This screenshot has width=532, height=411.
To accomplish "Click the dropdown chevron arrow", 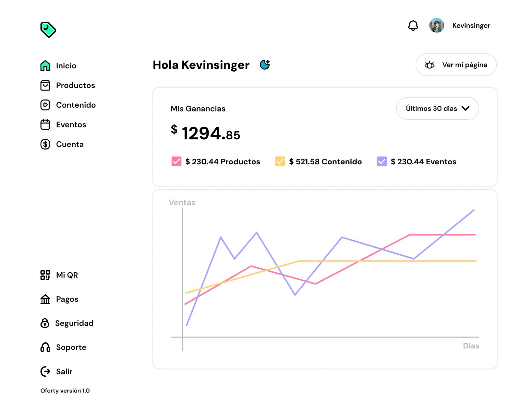I will (x=465, y=108).
